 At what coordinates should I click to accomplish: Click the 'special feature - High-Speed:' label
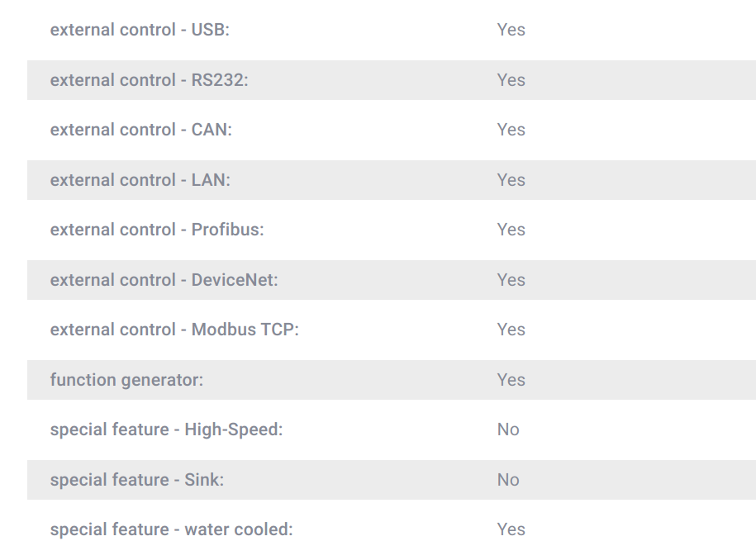coord(166,429)
